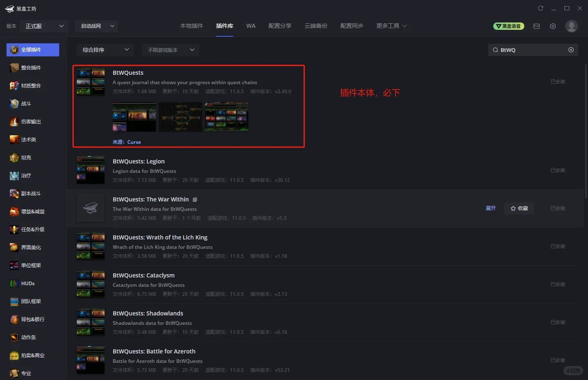Click the note icon beside The War Within
The image size is (588, 380).
coord(195,200)
